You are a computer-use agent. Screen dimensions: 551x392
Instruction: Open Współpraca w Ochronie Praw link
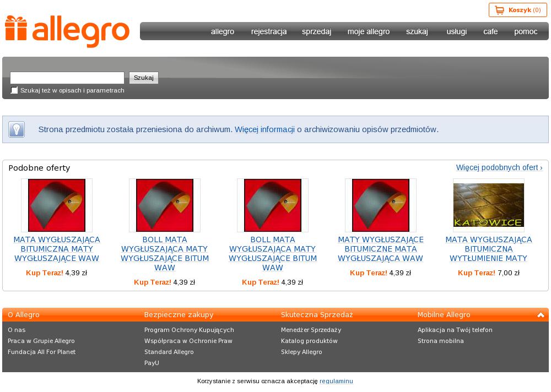coord(188,341)
